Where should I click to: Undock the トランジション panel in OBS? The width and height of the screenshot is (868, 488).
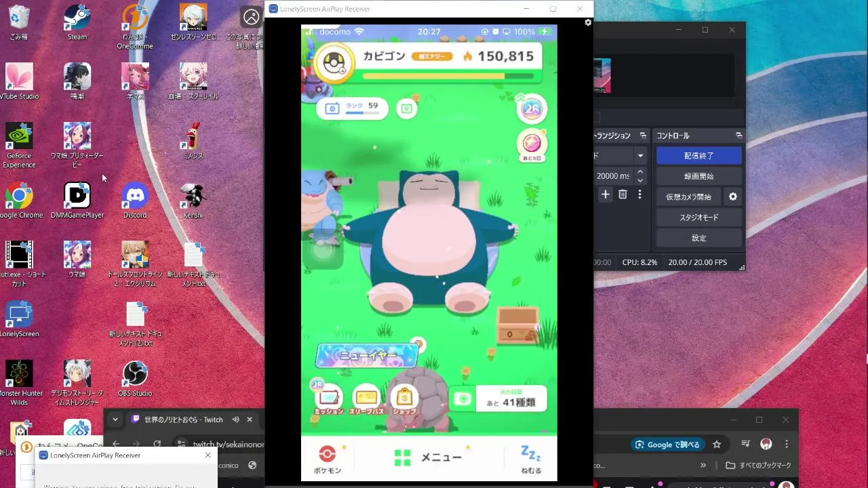(643, 136)
